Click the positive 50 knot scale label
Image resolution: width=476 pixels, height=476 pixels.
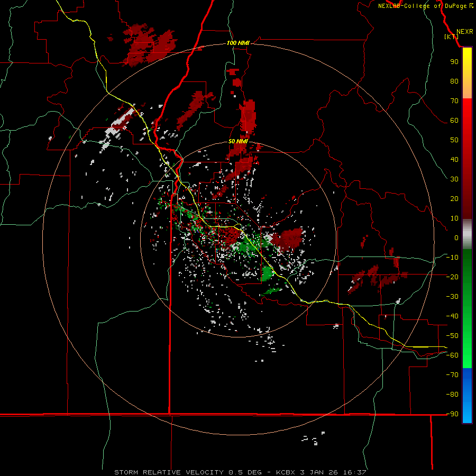pos(454,140)
